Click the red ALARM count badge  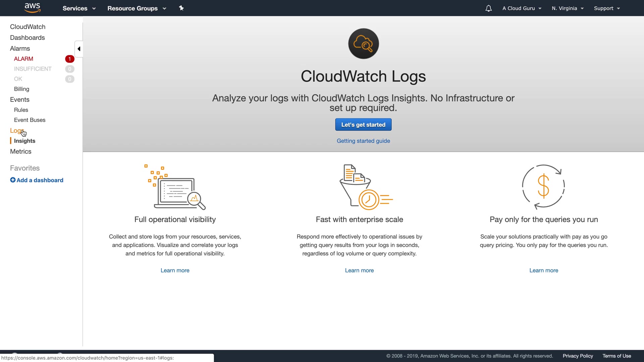click(x=69, y=59)
